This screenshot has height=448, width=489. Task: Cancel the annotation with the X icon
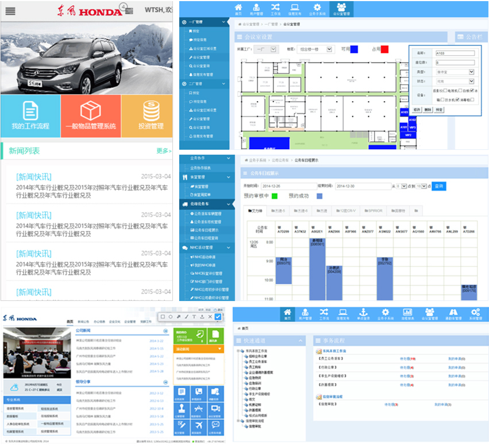click(x=210, y=316)
